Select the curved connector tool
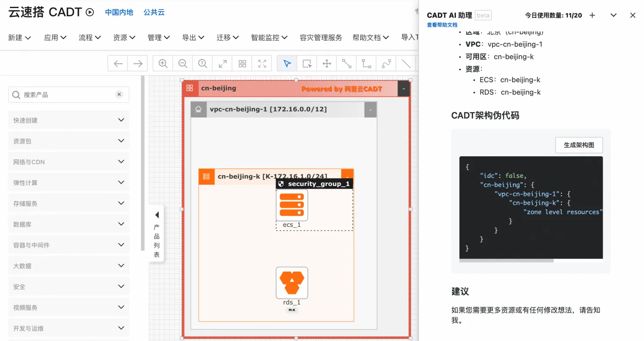The image size is (644, 341). [x=386, y=64]
